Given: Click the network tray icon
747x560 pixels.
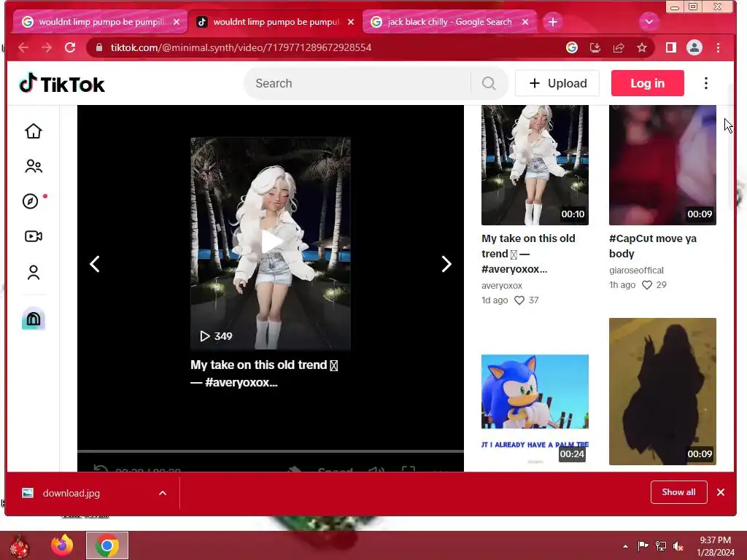Looking at the screenshot, I should pos(661,545).
